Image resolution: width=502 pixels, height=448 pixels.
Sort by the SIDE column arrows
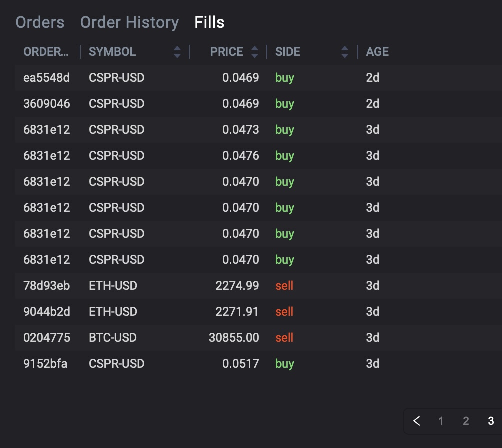(344, 52)
